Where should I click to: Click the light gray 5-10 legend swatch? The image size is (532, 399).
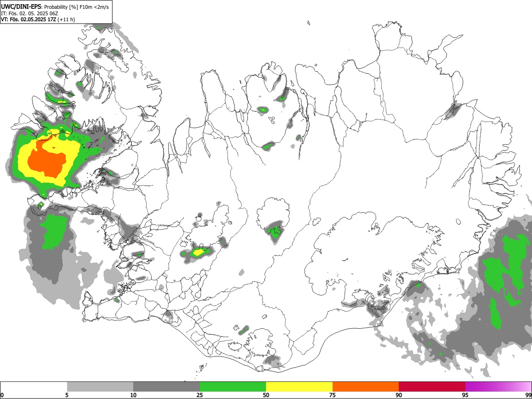click(100, 387)
